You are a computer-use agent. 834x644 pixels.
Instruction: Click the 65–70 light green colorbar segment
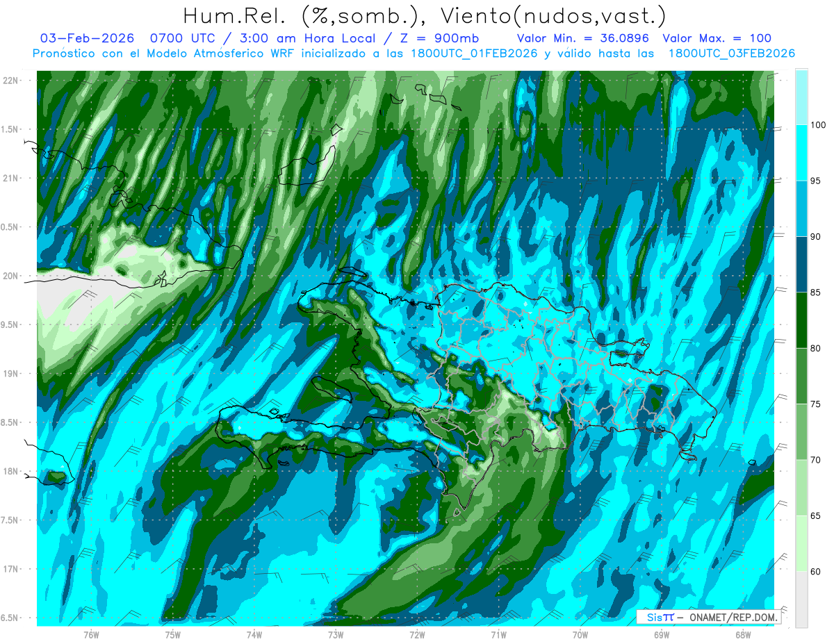tap(801, 488)
